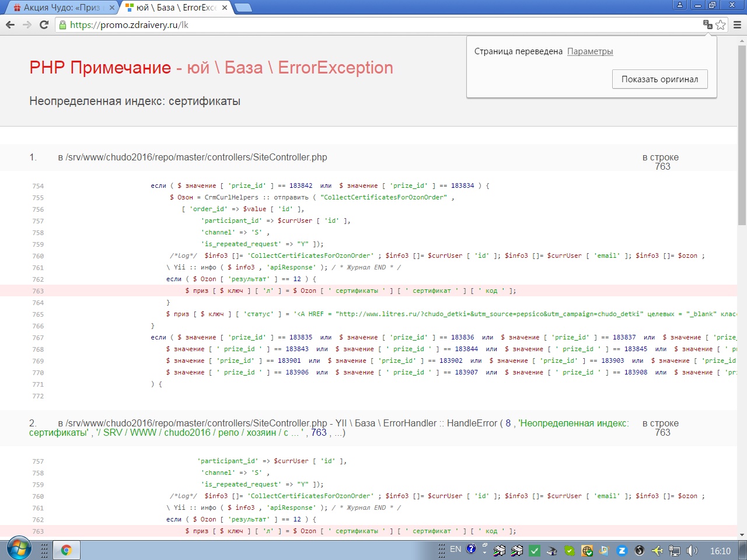Click the EN language indicator in taskbar
Image resolution: width=747 pixels, height=560 pixels.
456,549
